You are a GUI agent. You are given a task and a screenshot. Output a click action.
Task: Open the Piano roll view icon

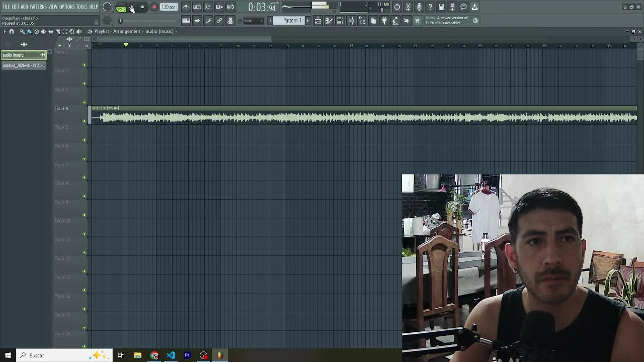[329, 21]
